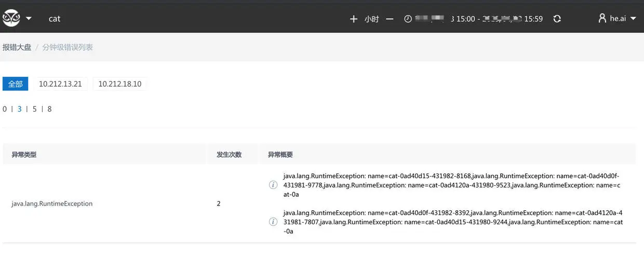Select the 全部 filter tab
This screenshot has height=256, width=644.
coord(15,84)
